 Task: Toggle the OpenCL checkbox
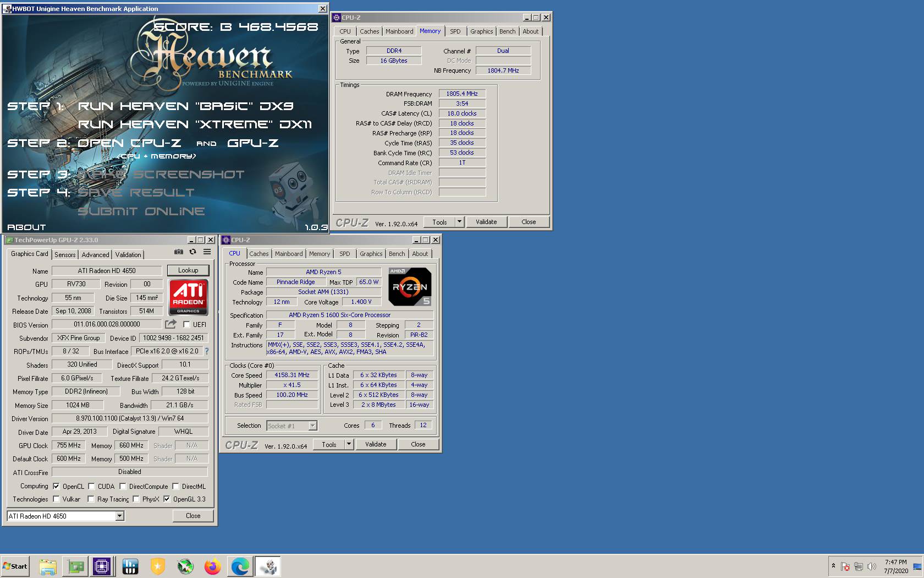coord(56,487)
